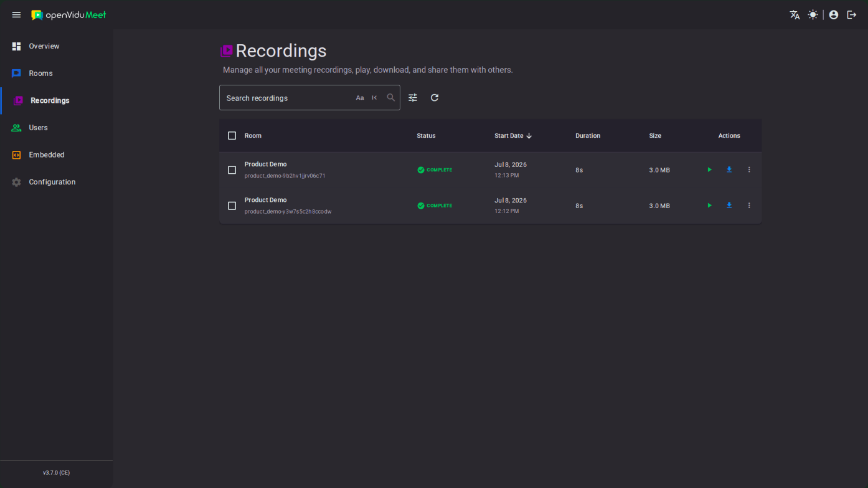Go to Overview in sidebar

(57, 46)
